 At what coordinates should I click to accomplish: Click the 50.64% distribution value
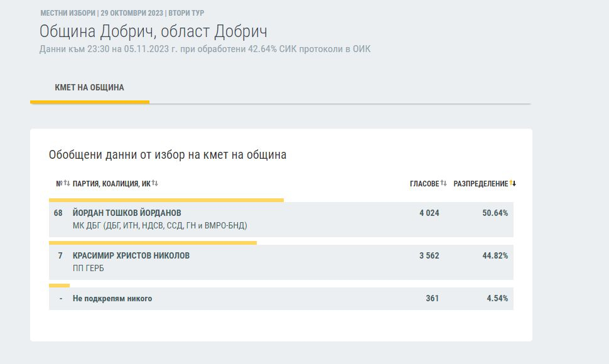pos(495,213)
